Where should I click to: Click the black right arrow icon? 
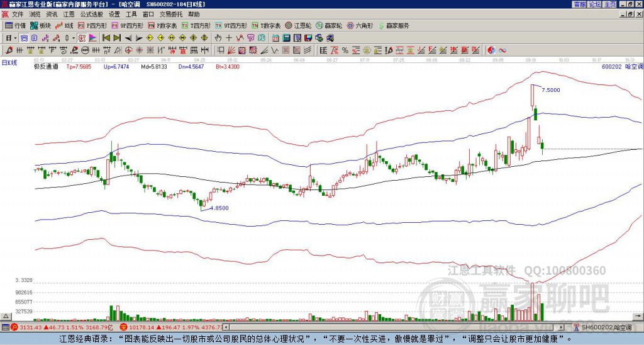click(139, 38)
